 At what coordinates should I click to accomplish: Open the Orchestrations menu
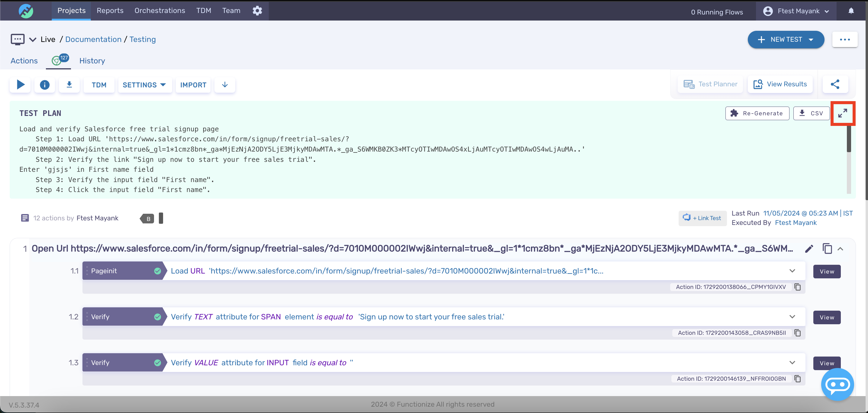click(x=160, y=11)
